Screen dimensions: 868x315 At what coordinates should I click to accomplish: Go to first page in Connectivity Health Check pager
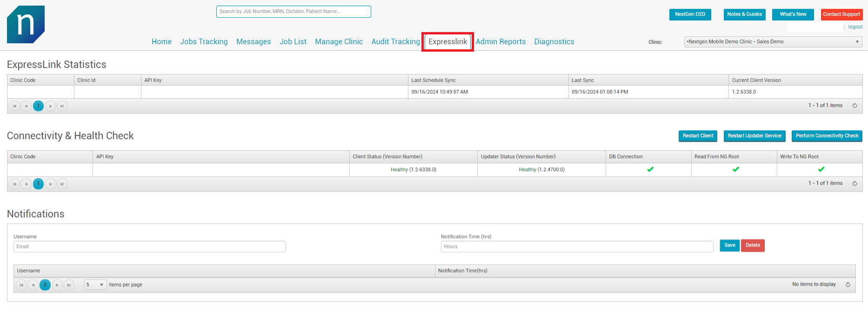click(x=14, y=184)
